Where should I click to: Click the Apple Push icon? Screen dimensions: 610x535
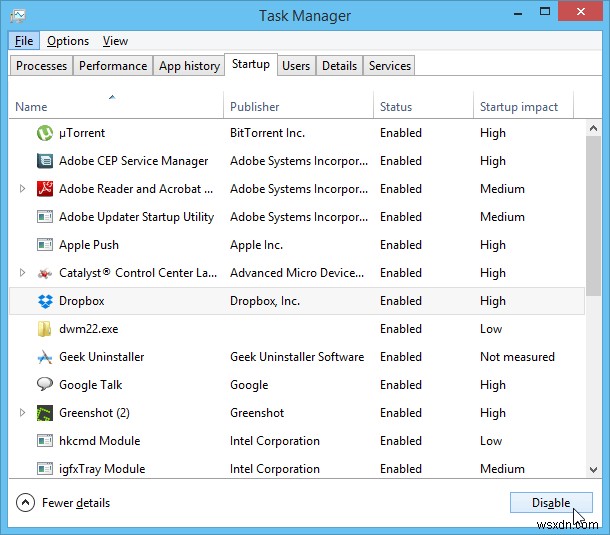pos(45,245)
